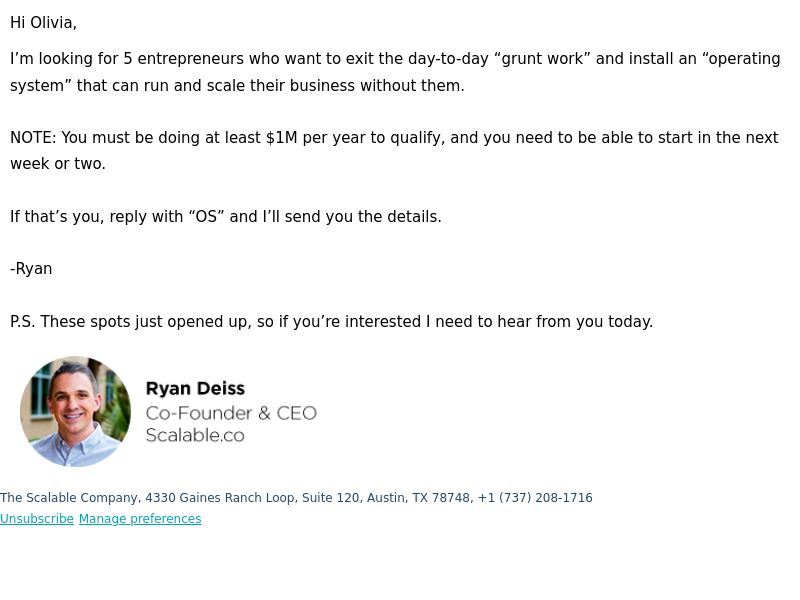Click the phone number +1 (737) 208-1716
The height and width of the screenshot is (600, 800).
pyautogui.click(x=535, y=497)
